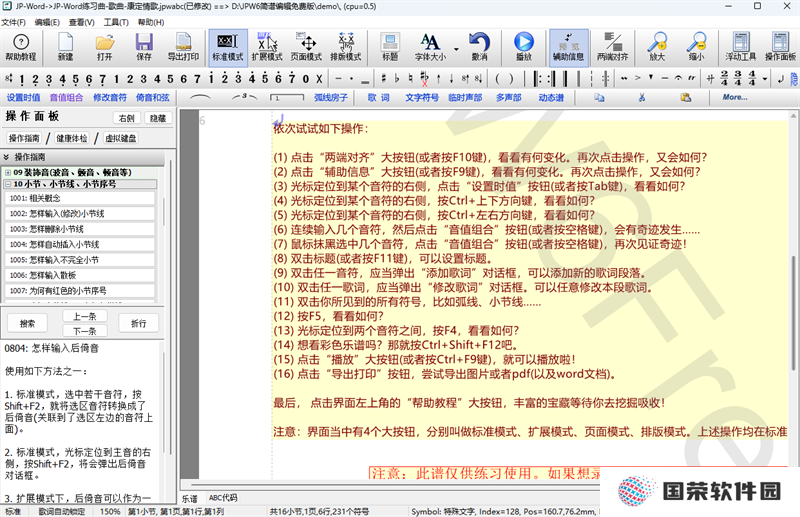Viewport: 800px width, 517px height.
Task: Toggle the 操作面板 panel toolbar button
Action: [780, 47]
